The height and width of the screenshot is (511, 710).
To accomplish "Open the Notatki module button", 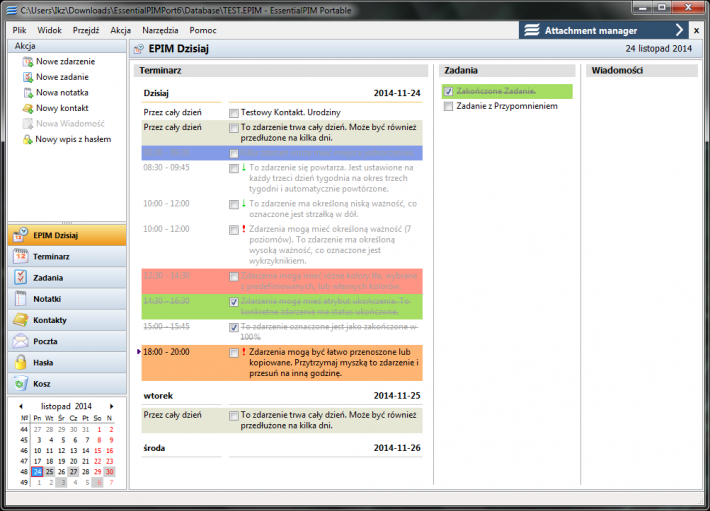I will 67,299.
